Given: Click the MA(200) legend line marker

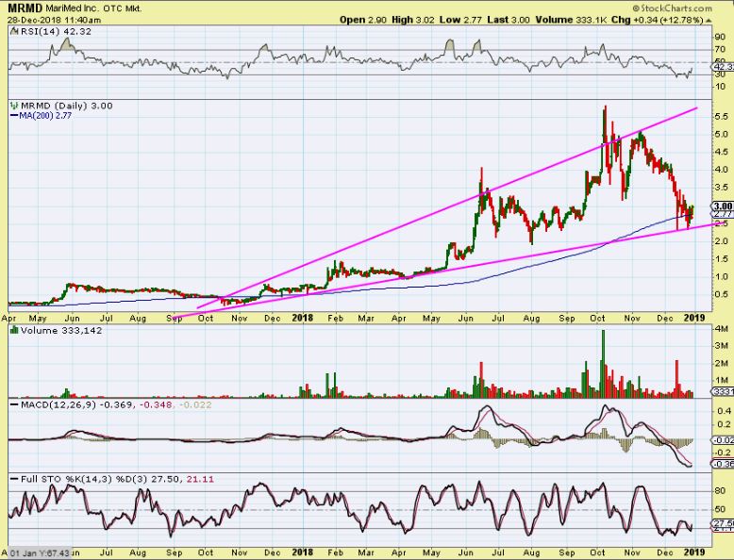Looking at the screenshot, I should point(14,116).
